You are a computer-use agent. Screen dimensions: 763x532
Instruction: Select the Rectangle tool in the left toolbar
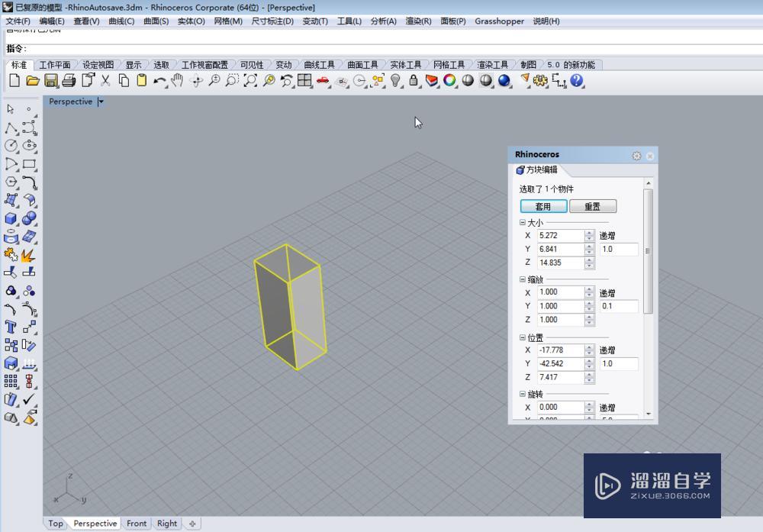coord(29,164)
